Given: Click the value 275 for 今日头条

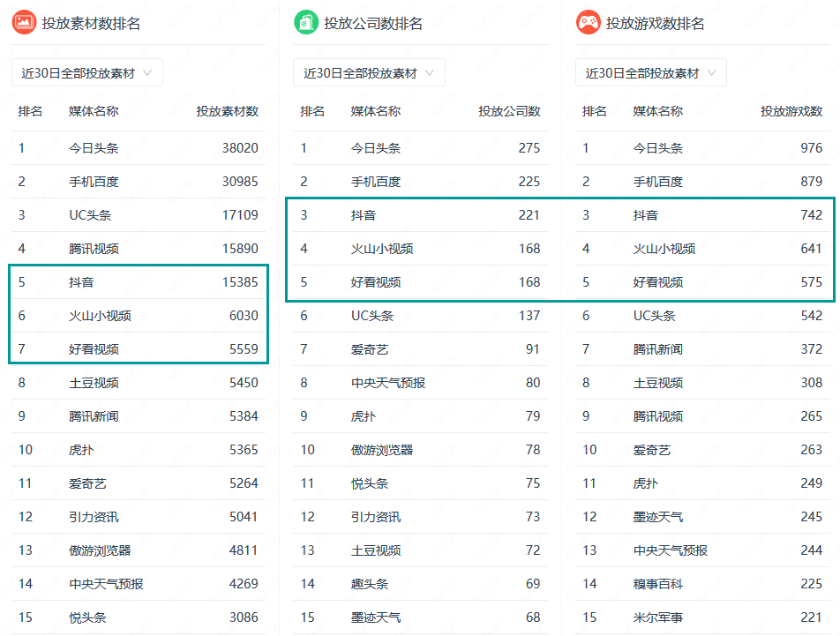Looking at the screenshot, I should point(529,148).
